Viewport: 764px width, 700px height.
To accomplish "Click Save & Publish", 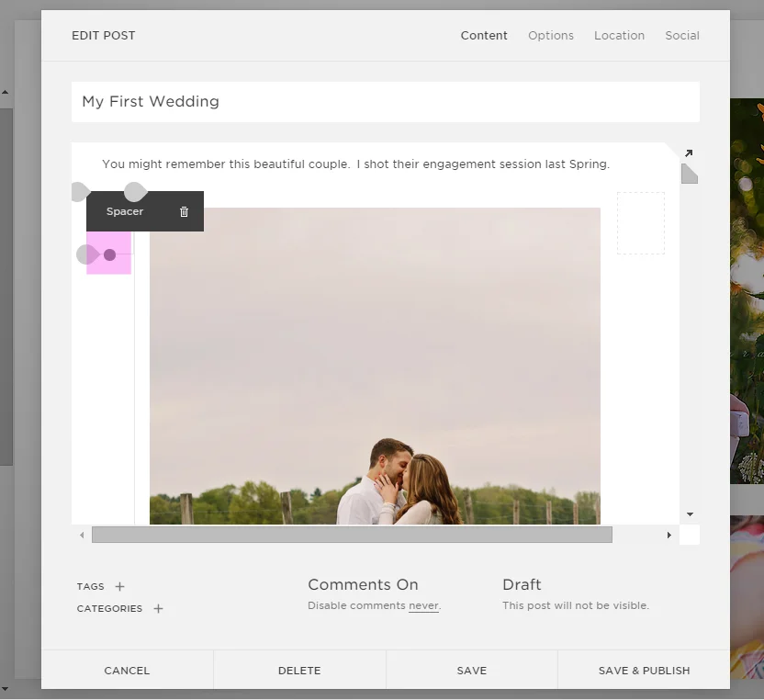I will click(x=644, y=671).
